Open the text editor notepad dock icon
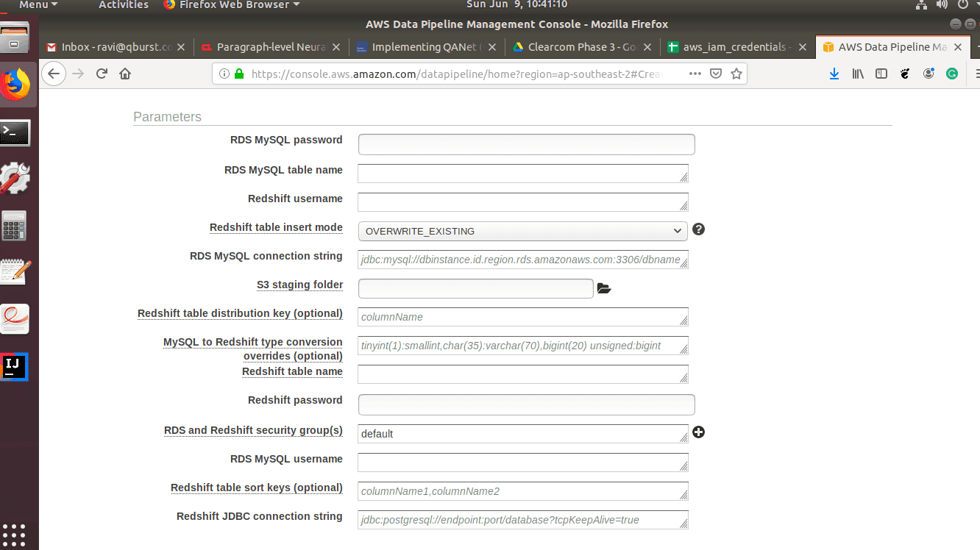Image resolution: width=980 pixels, height=550 pixels. [15, 271]
